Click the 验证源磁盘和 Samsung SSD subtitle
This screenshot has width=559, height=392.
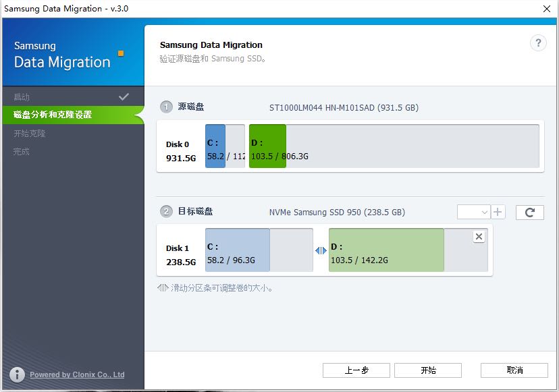[x=213, y=59]
